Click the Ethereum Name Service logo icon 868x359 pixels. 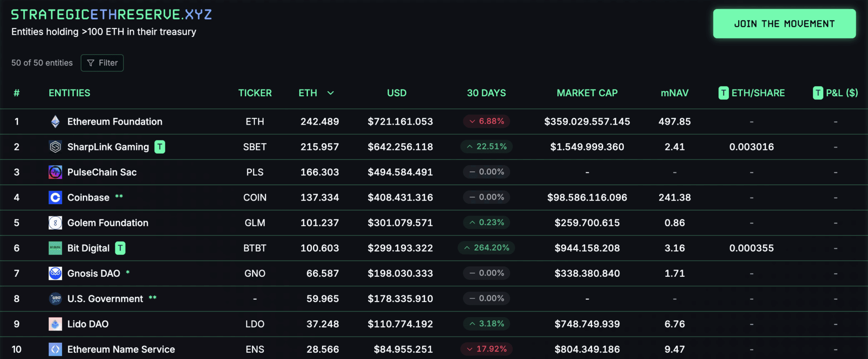pyautogui.click(x=55, y=349)
